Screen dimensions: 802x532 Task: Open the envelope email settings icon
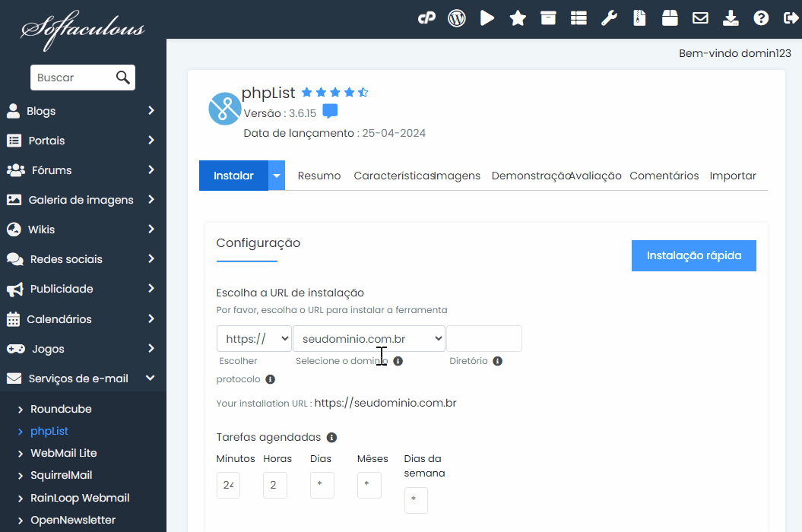point(700,18)
